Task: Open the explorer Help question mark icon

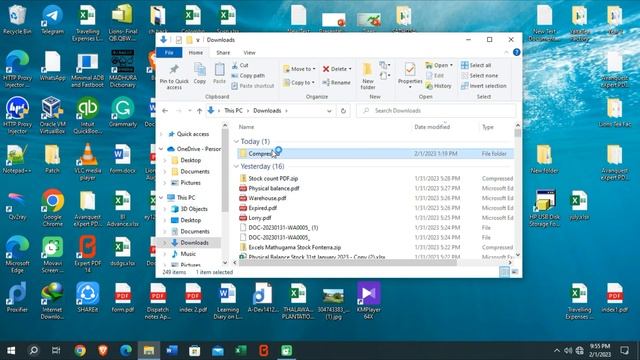Action: 516,52
